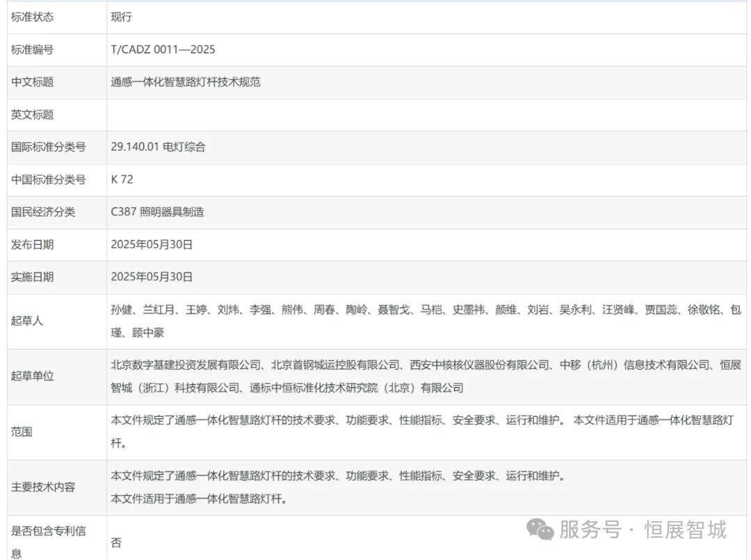Click the 主要技术内容 row label

pyautogui.click(x=42, y=487)
